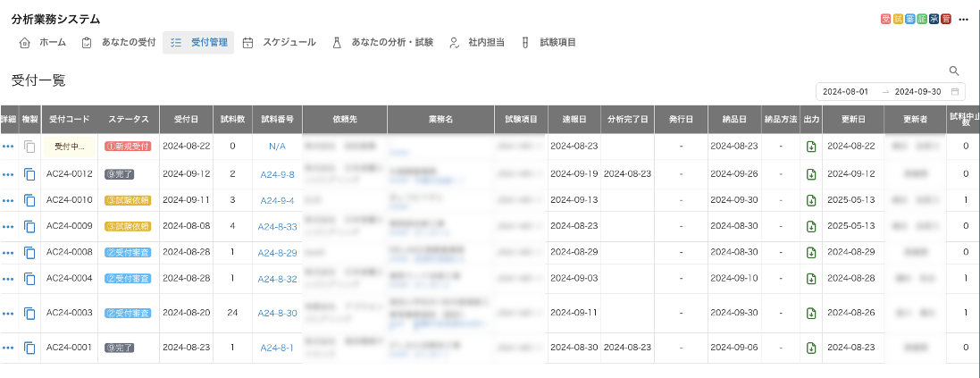The width and height of the screenshot is (980, 378).
Task: Download output for AC24-0001 row
Action: tap(811, 347)
